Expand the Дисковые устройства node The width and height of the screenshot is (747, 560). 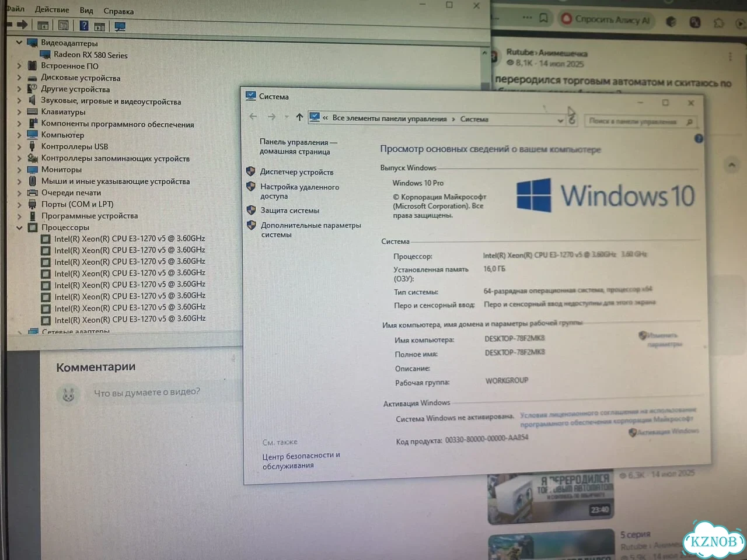tap(19, 77)
